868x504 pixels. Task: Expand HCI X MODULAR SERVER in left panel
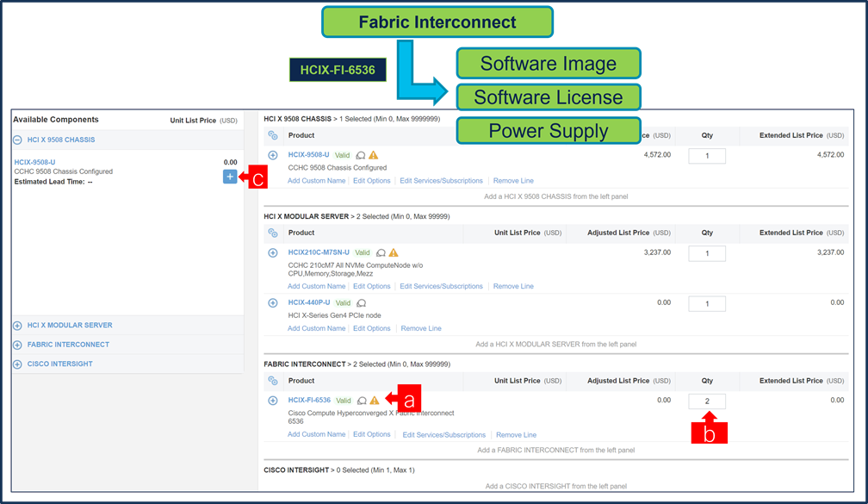click(x=18, y=326)
